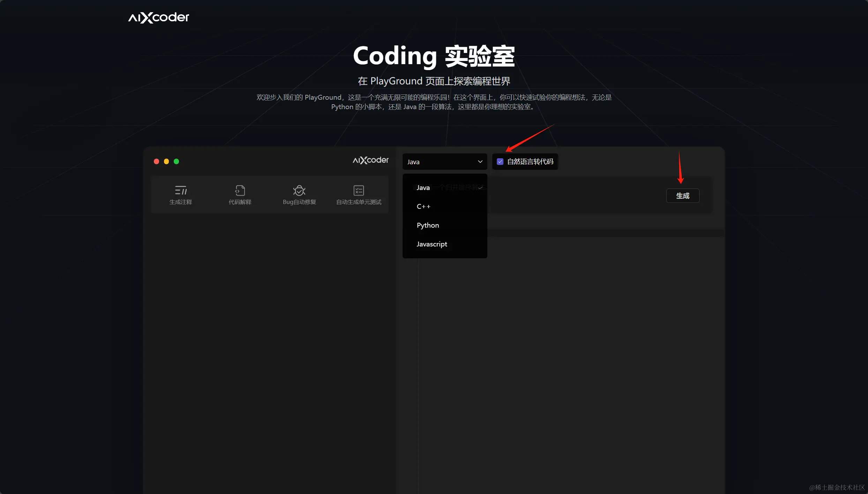Click the red close dot of the panel
Image resolution: width=868 pixels, height=494 pixels.
156,161
